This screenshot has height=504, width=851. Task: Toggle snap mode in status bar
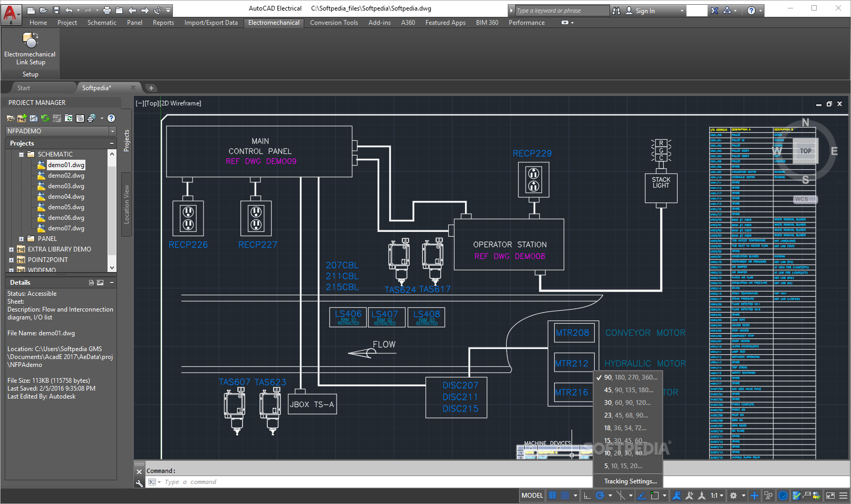click(x=565, y=496)
